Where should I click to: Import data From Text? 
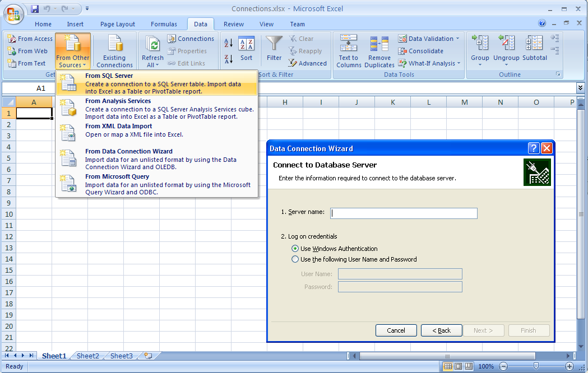pyautogui.click(x=26, y=63)
